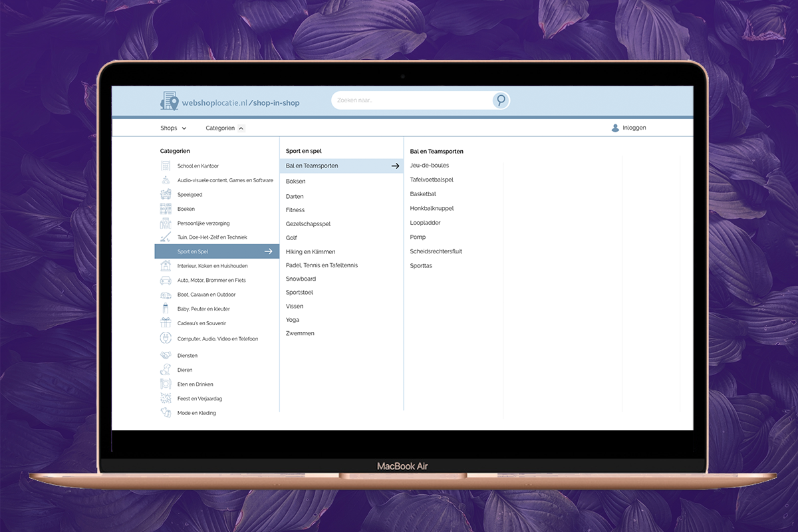Open Yoga subcategory
The height and width of the screenshot is (532, 798).
tap(293, 320)
